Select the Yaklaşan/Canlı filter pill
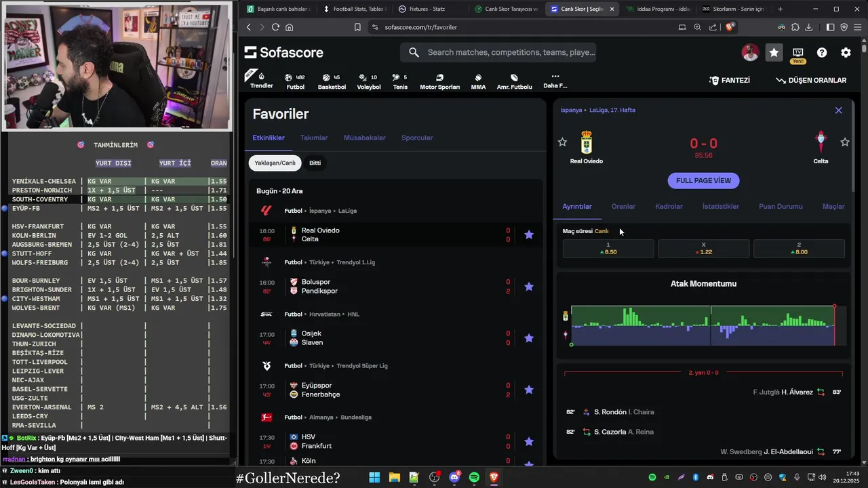Image resolution: width=868 pixels, height=488 pixels. (x=275, y=163)
